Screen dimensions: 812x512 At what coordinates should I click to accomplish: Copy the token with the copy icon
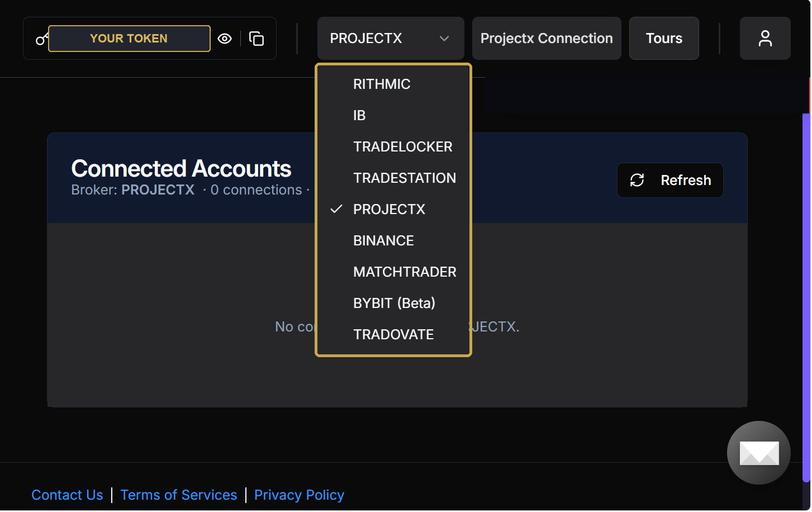[x=257, y=39]
